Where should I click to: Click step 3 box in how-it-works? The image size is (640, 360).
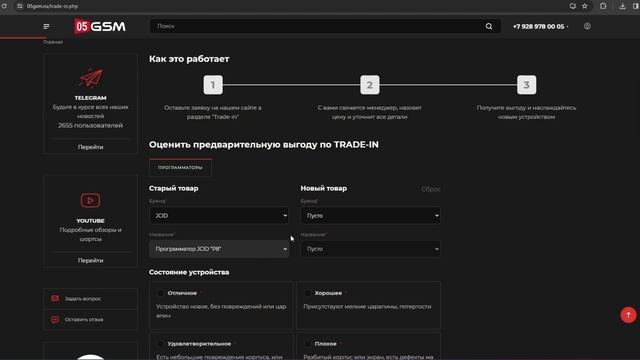click(x=527, y=85)
